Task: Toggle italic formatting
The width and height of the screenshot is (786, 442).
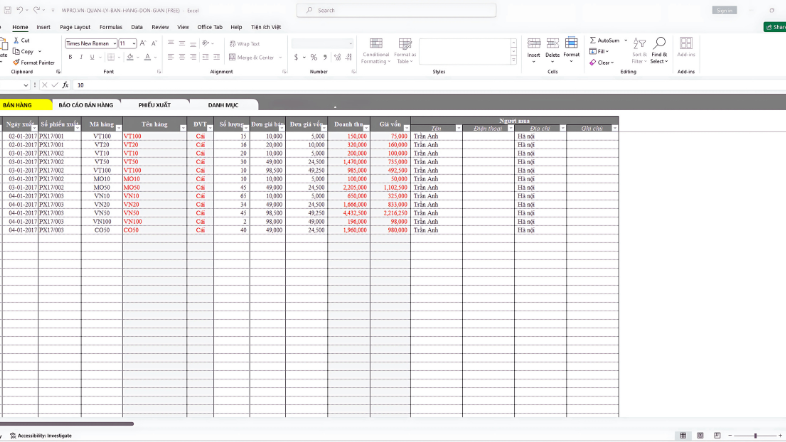Action: pos(81,57)
